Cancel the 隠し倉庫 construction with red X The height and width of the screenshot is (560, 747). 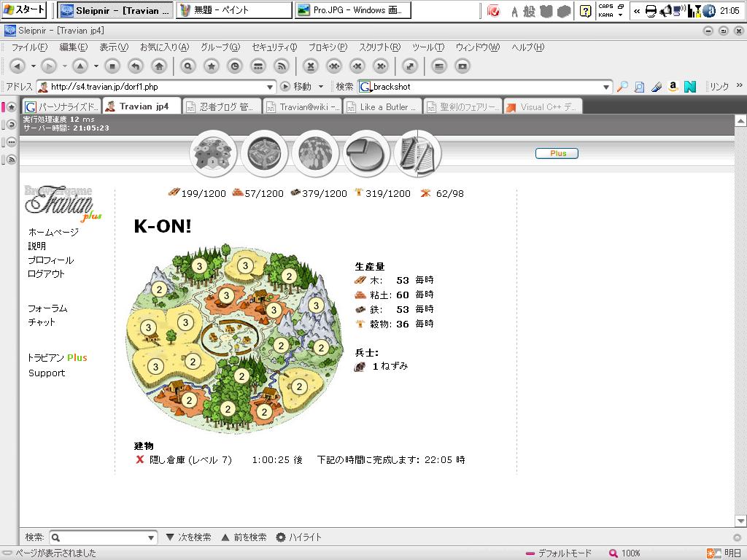click(139, 459)
